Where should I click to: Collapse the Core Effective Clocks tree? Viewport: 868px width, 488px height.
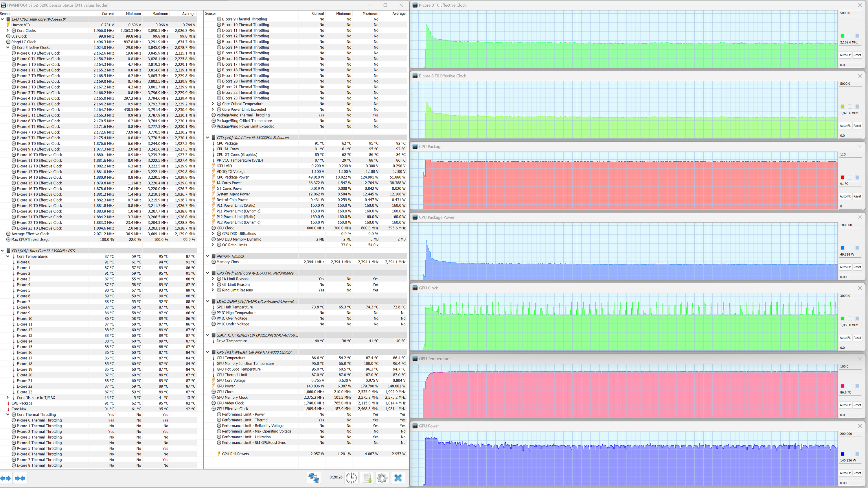pyautogui.click(x=8, y=47)
